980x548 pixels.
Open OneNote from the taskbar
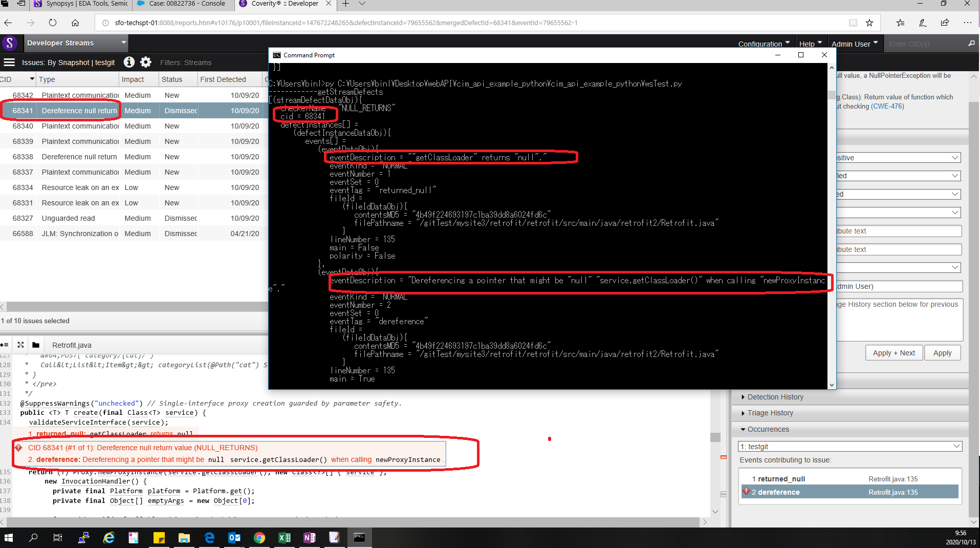click(x=310, y=537)
